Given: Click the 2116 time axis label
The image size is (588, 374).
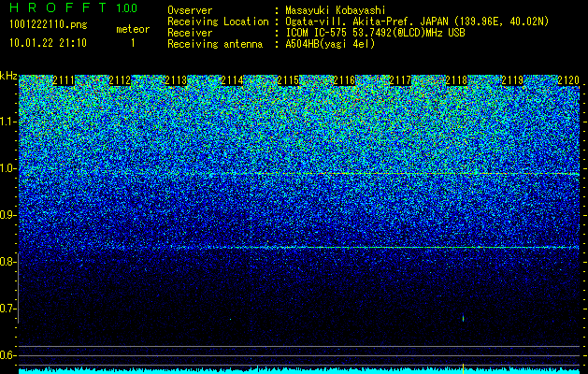Looking at the screenshot, I should [x=344, y=80].
